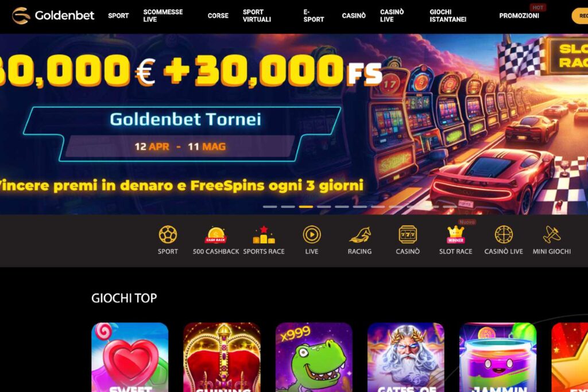The image size is (588, 392).
Task: Go to the Sport Virtuali menu
Action: [x=257, y=15]
